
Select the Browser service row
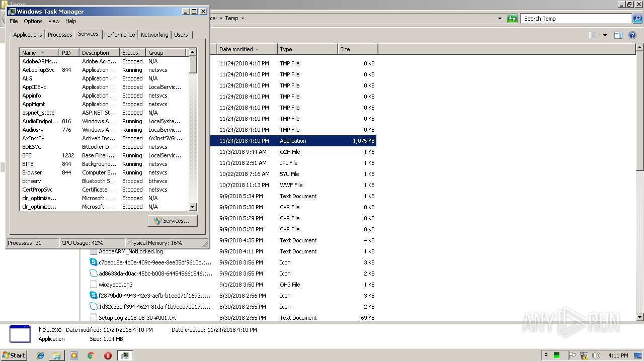[104, 172]
